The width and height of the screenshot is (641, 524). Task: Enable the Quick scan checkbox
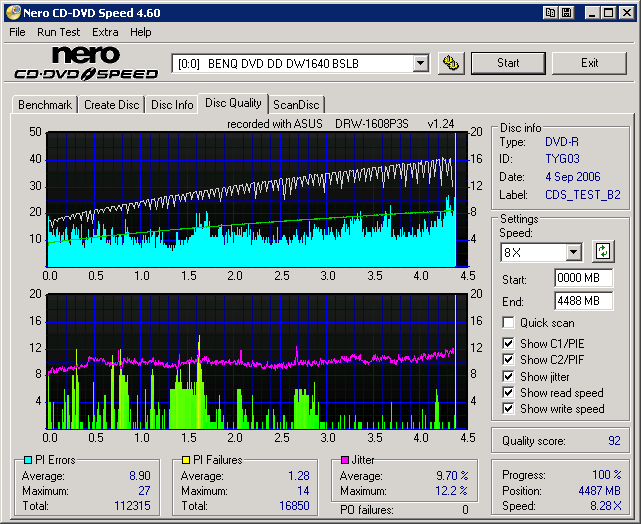[x=509, y=323]
